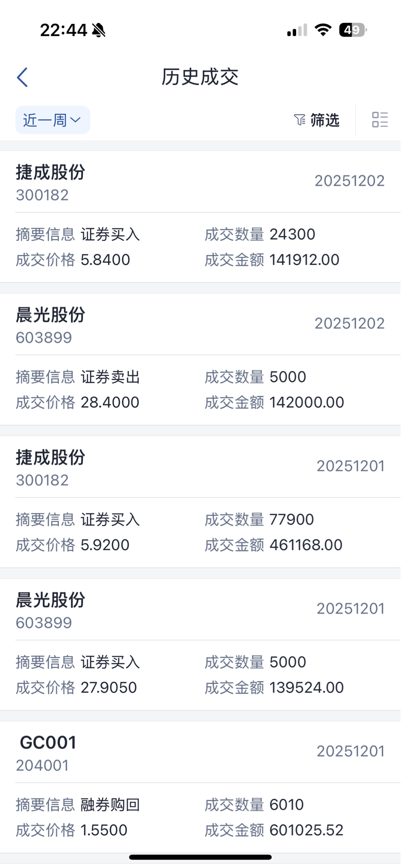The width and height of the screenshot is (401, 868).
Task: Click the amount 601025.52 in GC001 row
Action: (x=307, y=830)
